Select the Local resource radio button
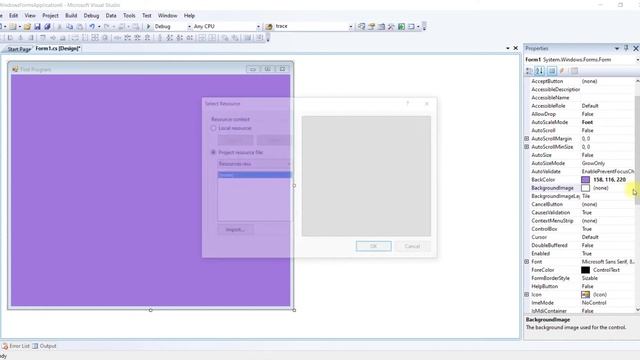 213,128
